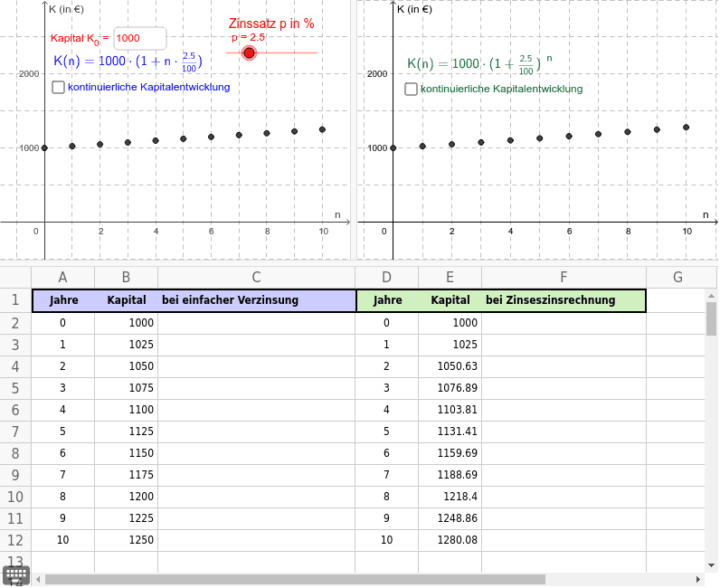720x588 pixels.
Task: Click the scroll right arrow of spreadsheet
Action: click(x=698, y=579)
